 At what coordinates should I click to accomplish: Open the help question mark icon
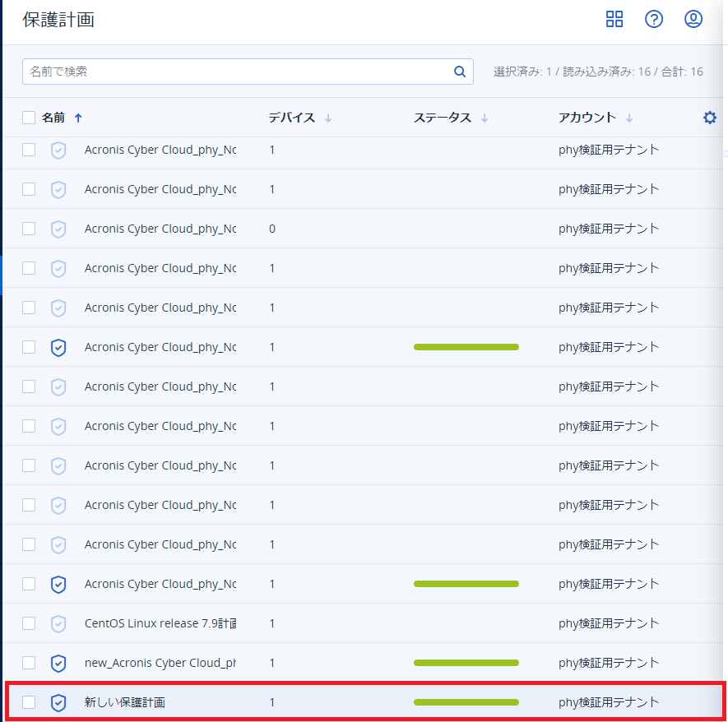(x=654, y=20)
